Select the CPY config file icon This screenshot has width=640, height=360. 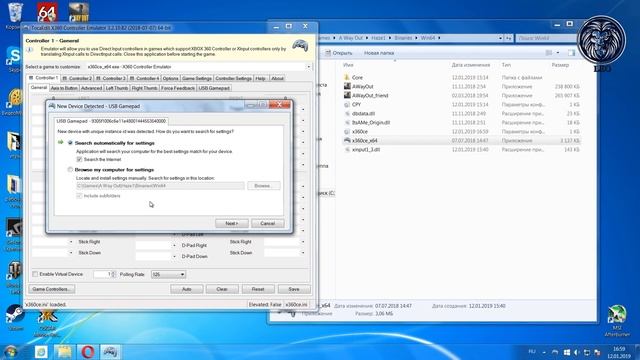coord(347,104)
